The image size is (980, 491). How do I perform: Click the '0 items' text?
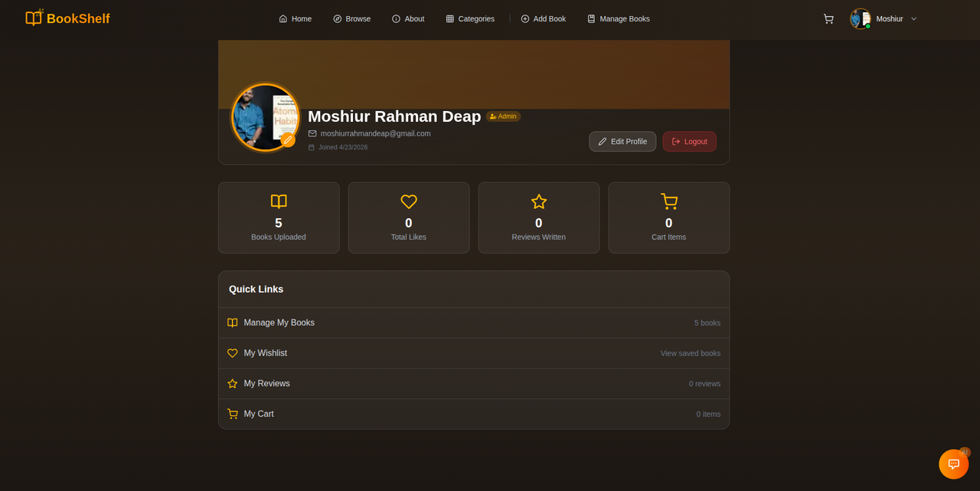coord(708,414)
